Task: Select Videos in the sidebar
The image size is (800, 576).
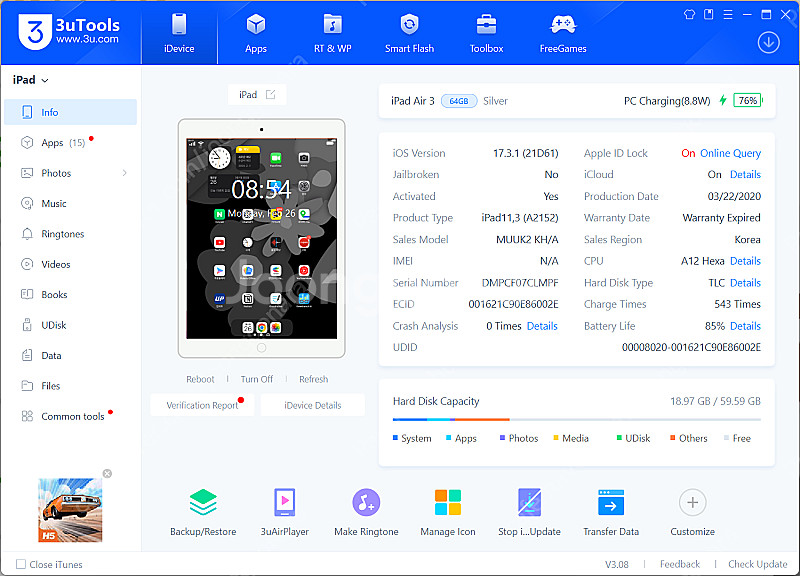Action: pos(70,264)
